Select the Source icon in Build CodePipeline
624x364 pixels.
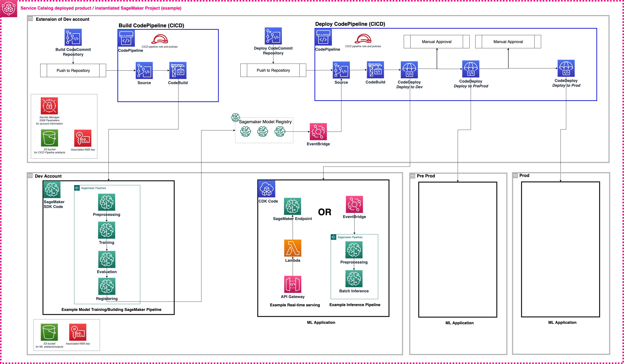pyautogui.click(x=144, y=71)
